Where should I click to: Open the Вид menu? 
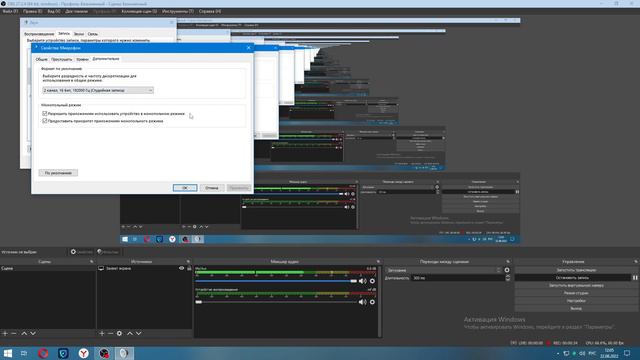53,11
